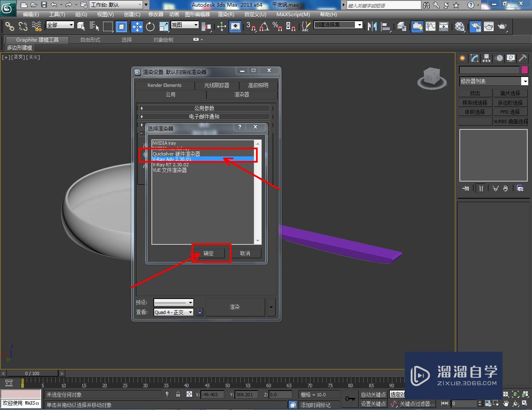Open the Material Editor icon
Viewport: 532px width, 410px height.
pos(460,27)
